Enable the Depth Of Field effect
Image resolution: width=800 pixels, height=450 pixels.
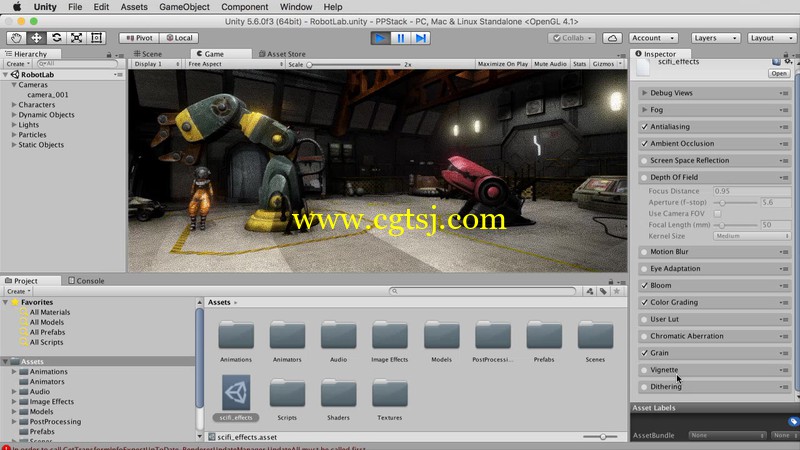tap(644, 178)
